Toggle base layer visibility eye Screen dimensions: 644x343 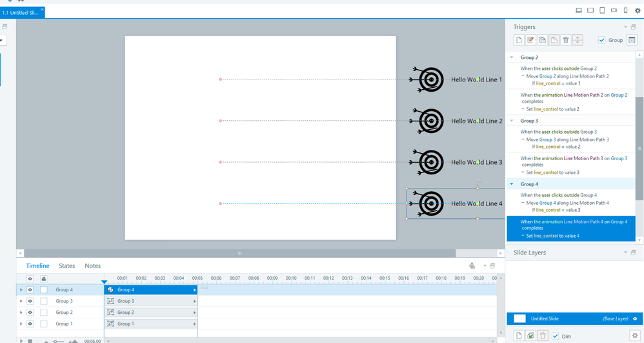tap(635, 318)
